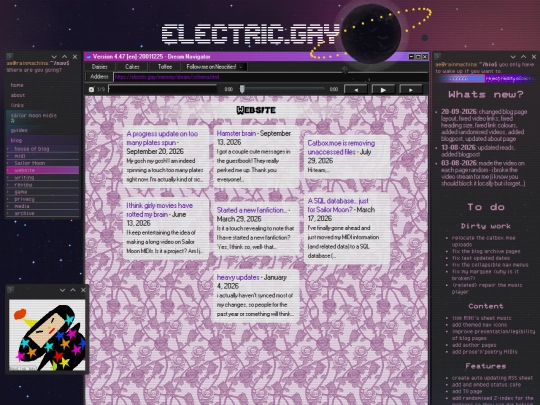Click the 'Whats new?' heading
This screenshot has width=540, height=405.
[x=486, y=94]
